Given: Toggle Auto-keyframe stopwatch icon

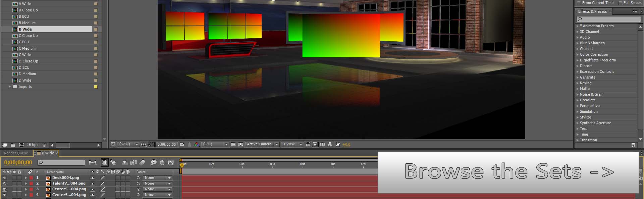Looking at the screenshot, I should click(162, 163).
